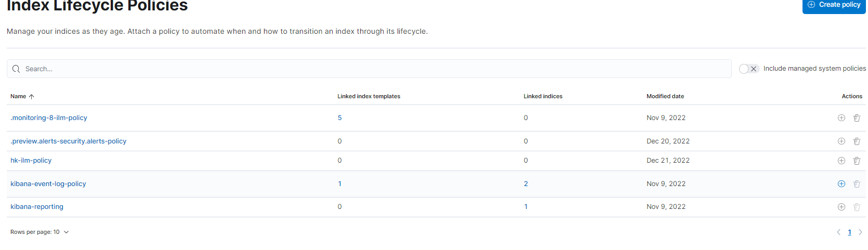Go to next page arrow

click(x=860, y=232)
